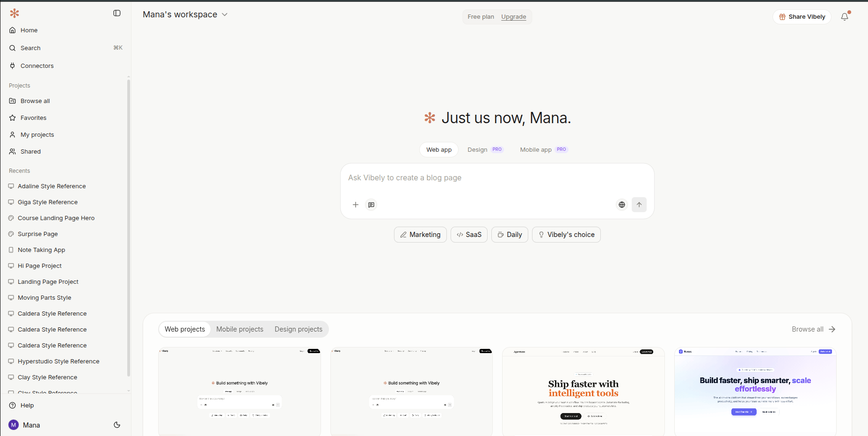Select the Web app mode tab

[439, 150]
